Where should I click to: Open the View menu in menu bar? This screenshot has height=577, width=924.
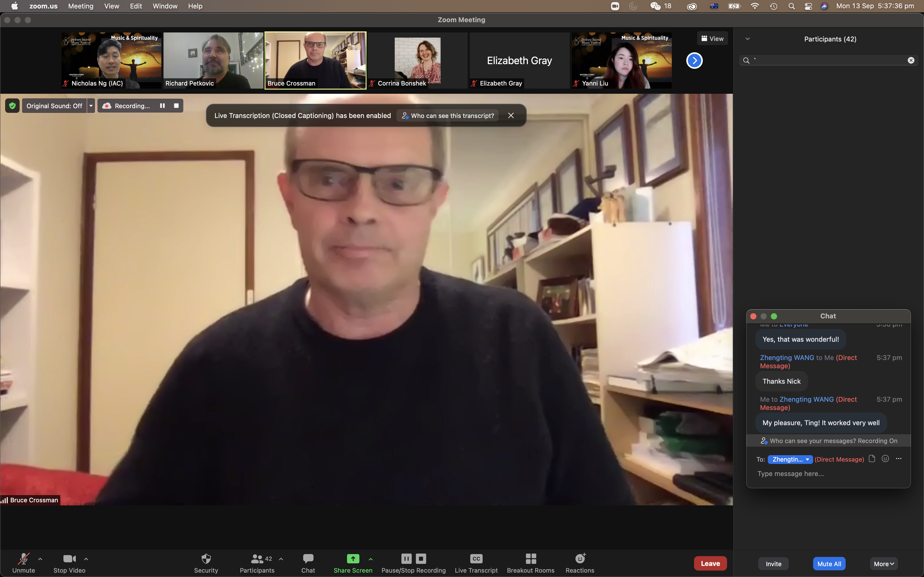[x=111, y=6]
